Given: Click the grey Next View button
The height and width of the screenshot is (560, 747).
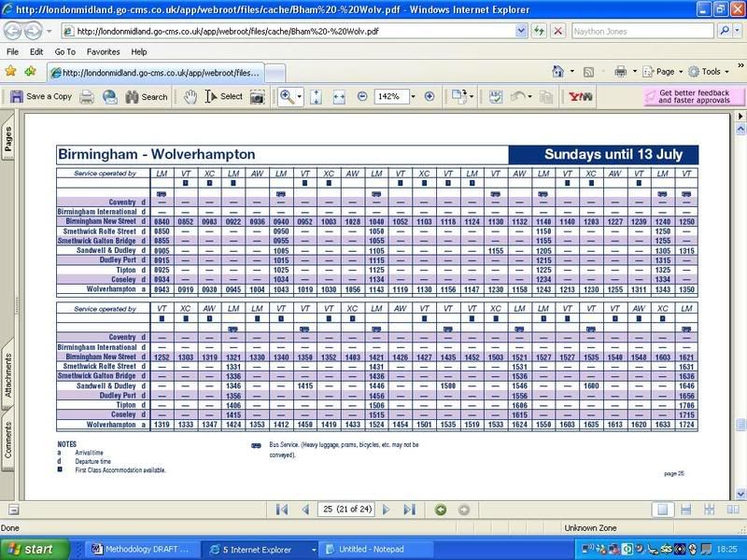Looking at the screenshot, I should tap(463, 510).
